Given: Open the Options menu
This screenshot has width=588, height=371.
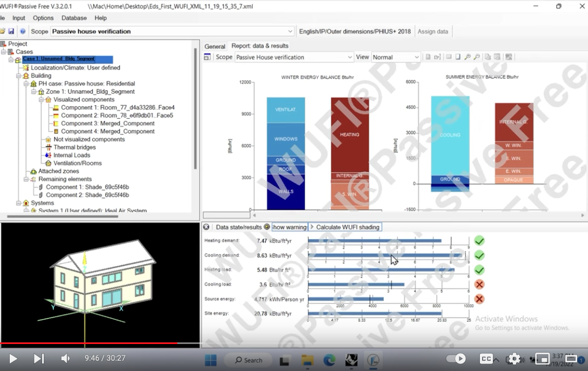Looking at the screenshot, I should click(x=43, y=18).
